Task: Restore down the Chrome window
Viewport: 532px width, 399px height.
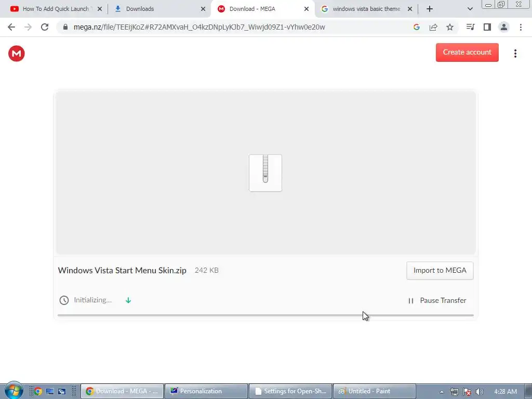Action: (501, 4)
